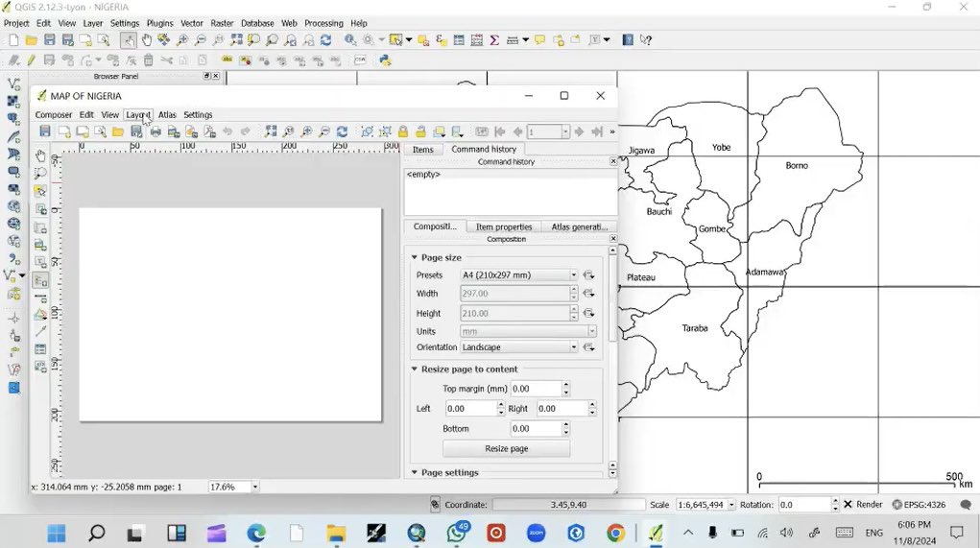980x548 pixels.
Task: Click data defined override for Orientation
Action: (x=588, y=346)
